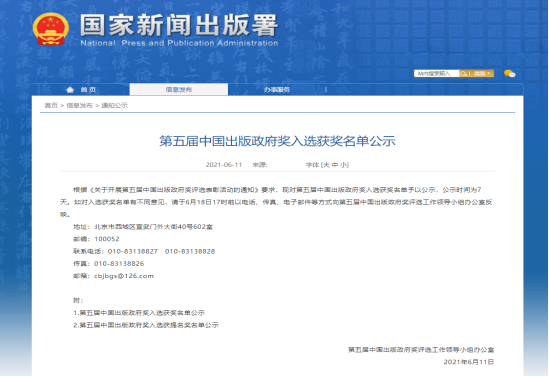Click the national emblem logo
Viewport: 549px width, 377px height.
pyautogui.click(x=51, y=29)
